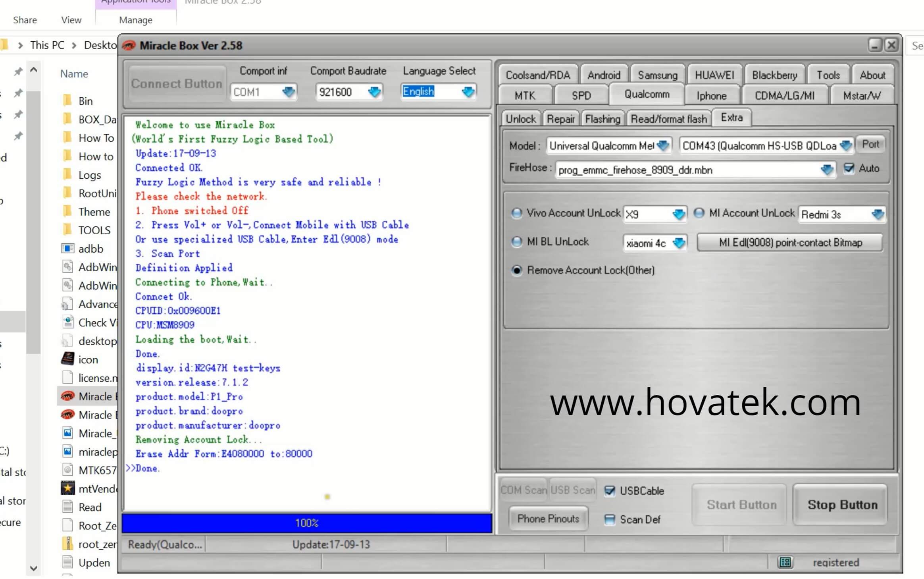
Task: Open the Language Select English dropdown
Action: tap(468, 92)
